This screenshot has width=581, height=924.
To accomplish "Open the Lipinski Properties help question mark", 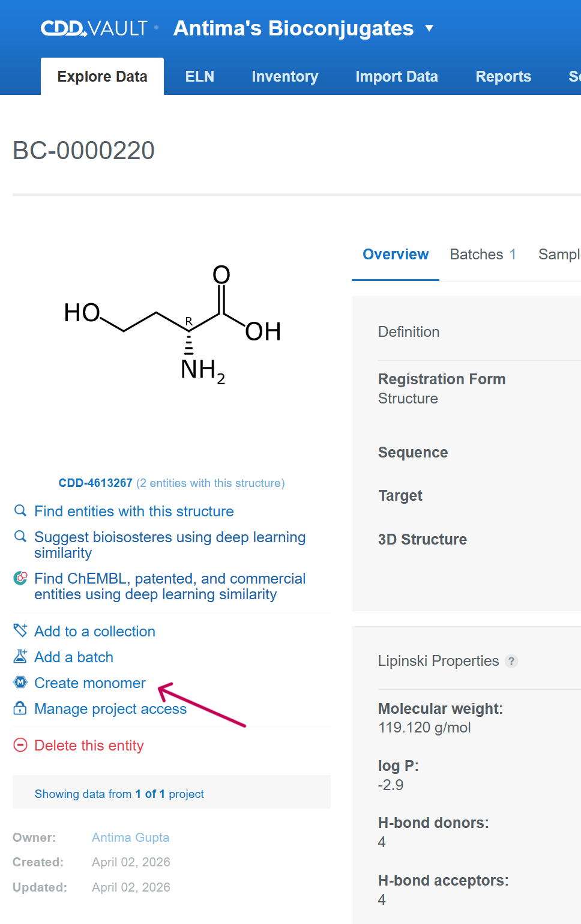I will (x=511, y=661).
